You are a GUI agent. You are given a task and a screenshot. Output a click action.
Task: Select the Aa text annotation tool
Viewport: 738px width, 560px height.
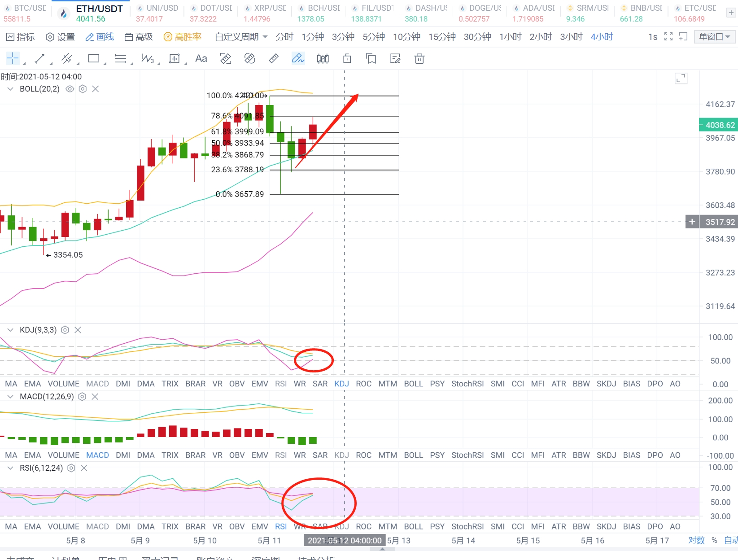[201, 58]
